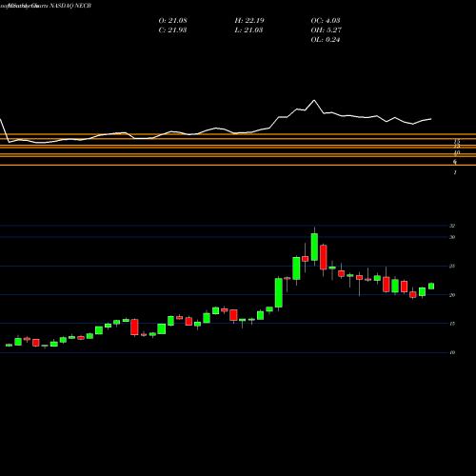This screenshot has height=476, width=476.
Task: Click the 10 price axis label
Action: click(452, 353)
